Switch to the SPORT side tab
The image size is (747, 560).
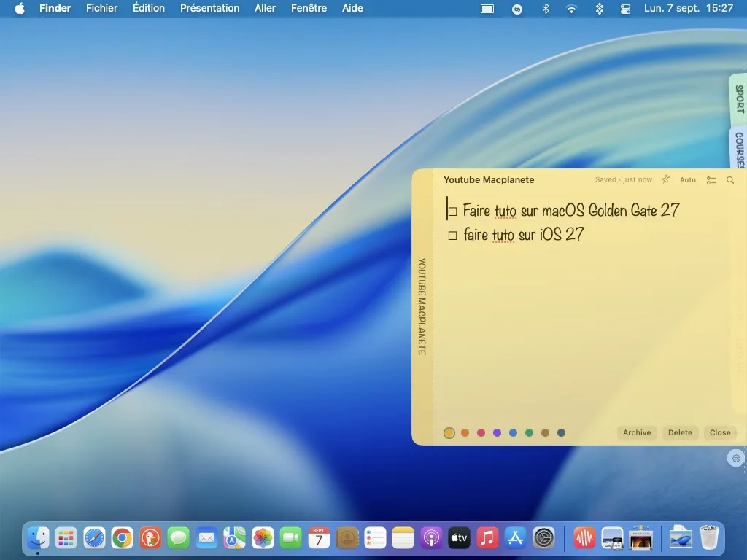[738, 99]
